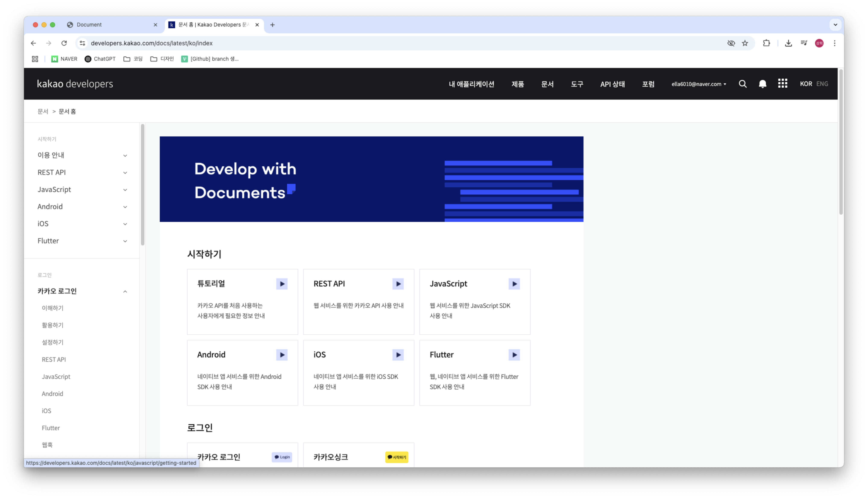
Task: Click the kakao developers logo
Action: coord(75,84)
